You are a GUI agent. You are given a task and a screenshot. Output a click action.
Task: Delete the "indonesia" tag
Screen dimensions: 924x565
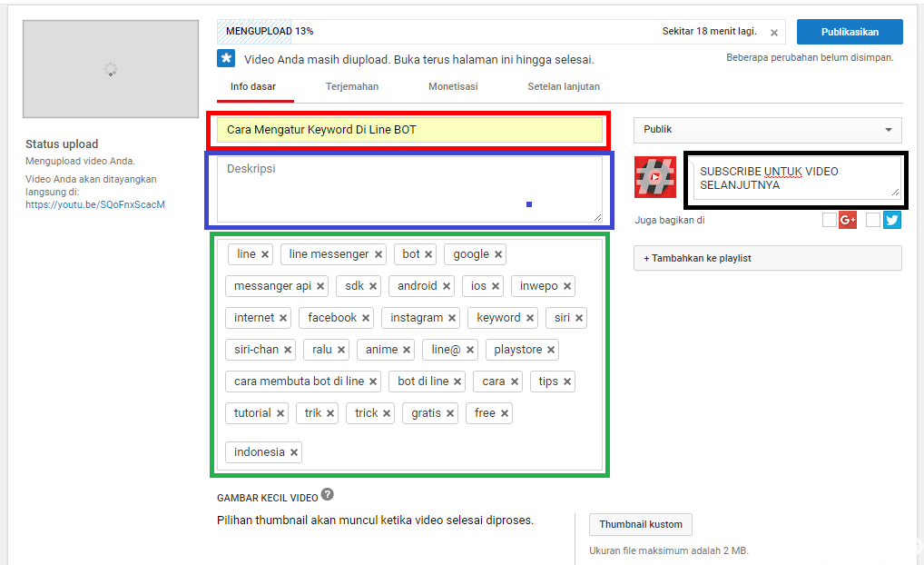coord(294,452)
